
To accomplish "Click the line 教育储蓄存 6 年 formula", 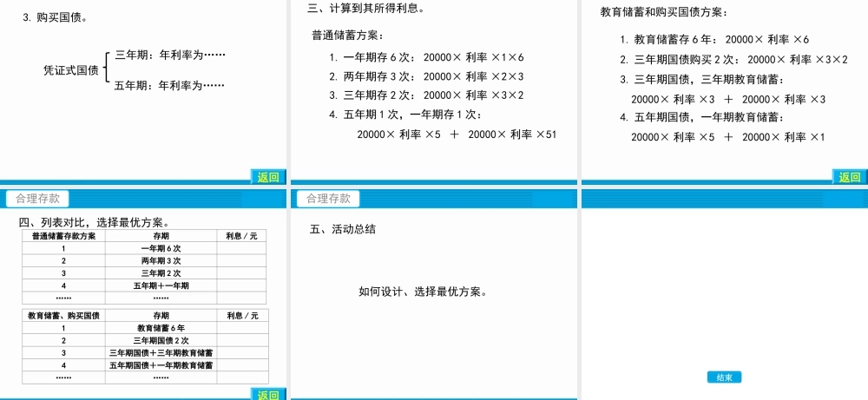I will (x=714, y=40).
